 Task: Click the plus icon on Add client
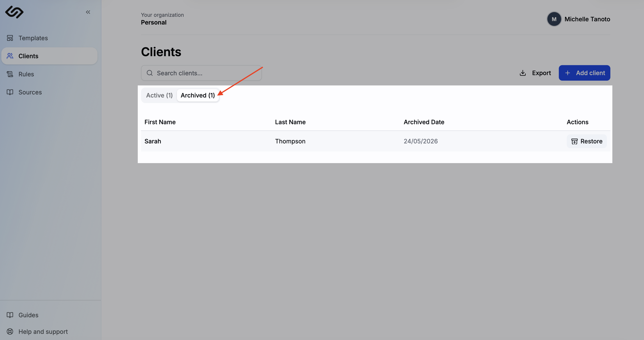[568, 73]
